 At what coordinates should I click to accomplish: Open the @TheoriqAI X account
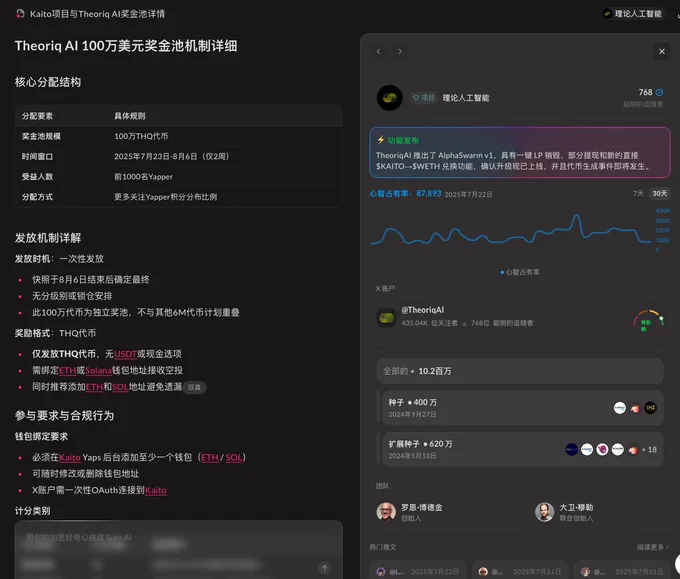click(422, 310)
